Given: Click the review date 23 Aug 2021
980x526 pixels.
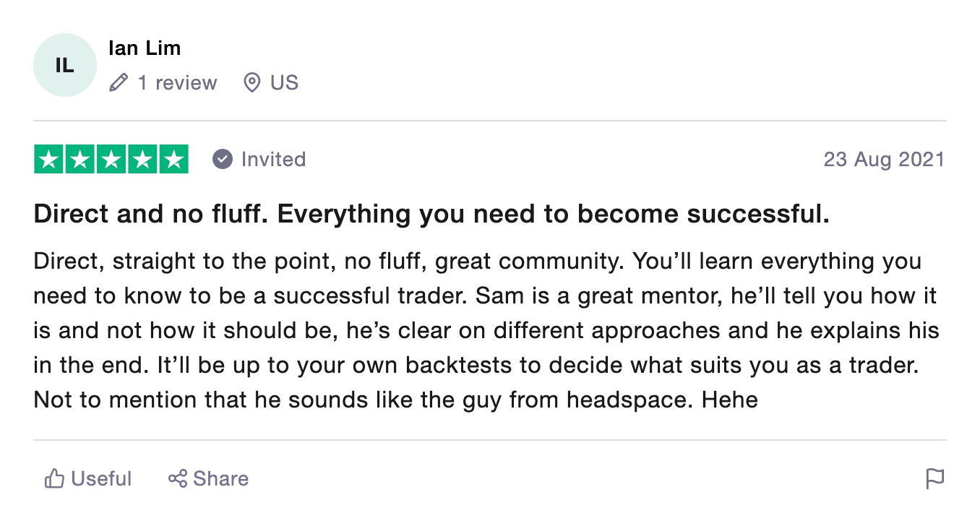Looking at the screenshot, I should click(884, 159).
